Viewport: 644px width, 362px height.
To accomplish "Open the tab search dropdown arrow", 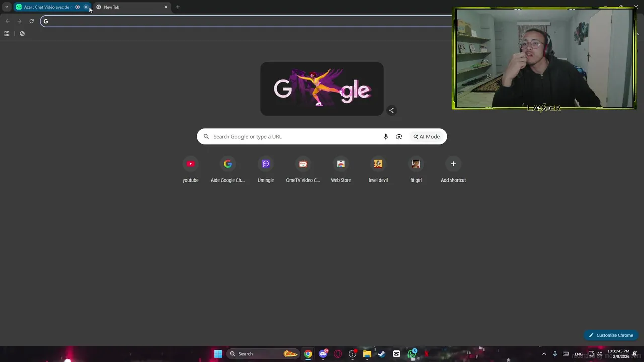I will click(7, 7).
